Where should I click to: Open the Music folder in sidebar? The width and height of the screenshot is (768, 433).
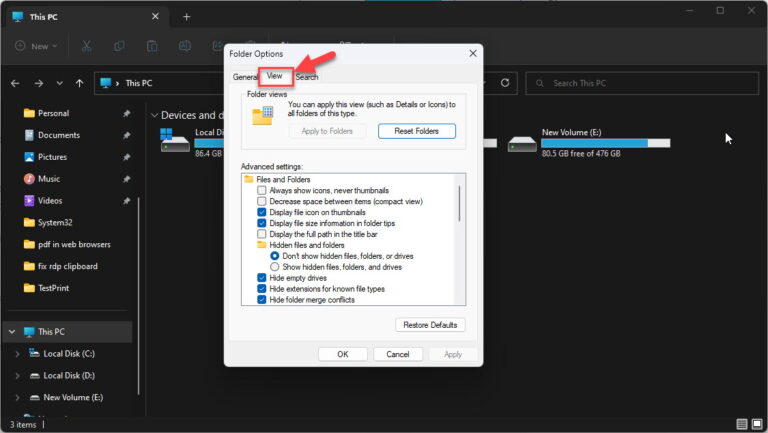(48, 179)
